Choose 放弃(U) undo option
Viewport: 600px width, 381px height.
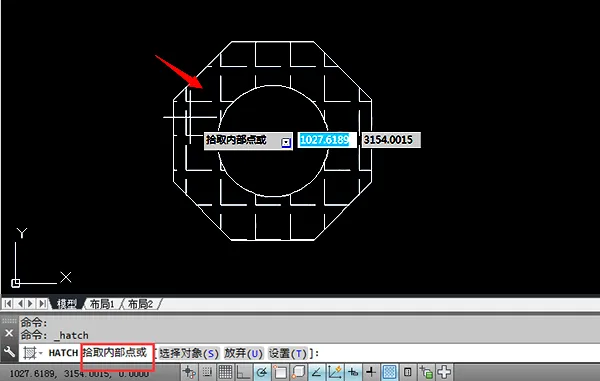[x=243, y=353]
